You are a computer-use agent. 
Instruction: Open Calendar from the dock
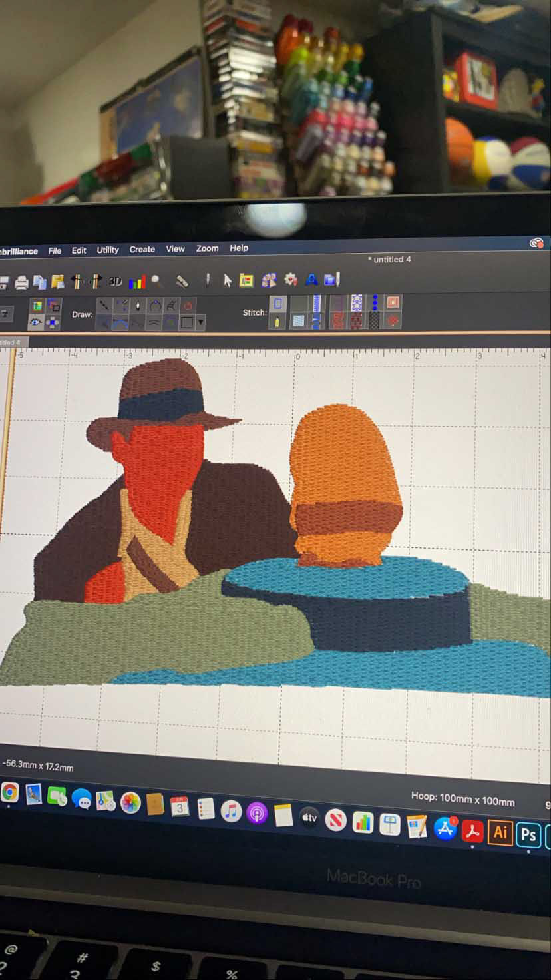[x=180, y=807]
